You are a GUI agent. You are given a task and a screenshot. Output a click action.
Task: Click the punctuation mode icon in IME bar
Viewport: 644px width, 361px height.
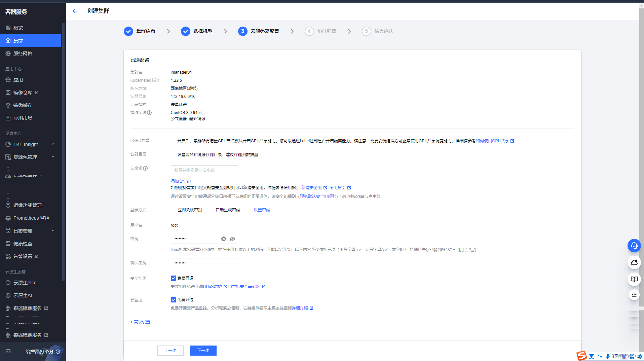pyautogui.click(x=600, y=356)
